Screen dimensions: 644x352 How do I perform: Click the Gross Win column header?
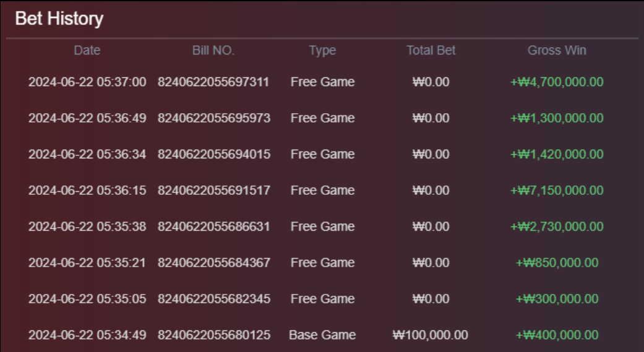[557, 50]
